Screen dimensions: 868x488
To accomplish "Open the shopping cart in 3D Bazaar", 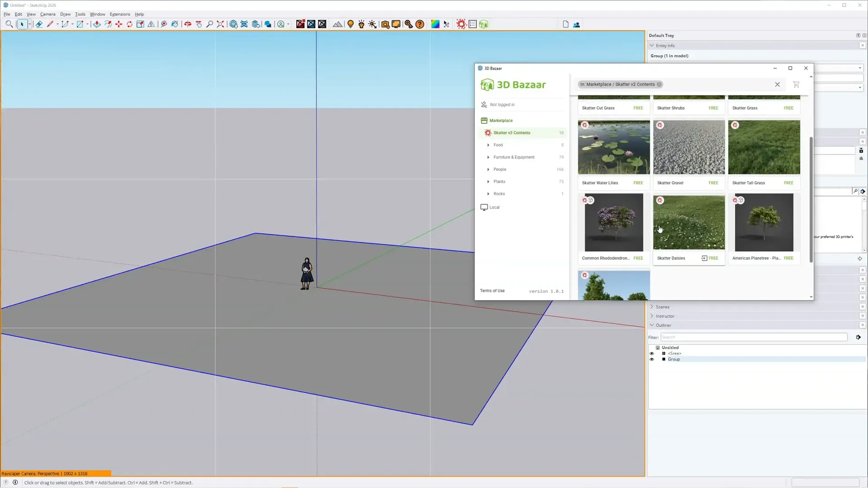I will click(796, 84).
